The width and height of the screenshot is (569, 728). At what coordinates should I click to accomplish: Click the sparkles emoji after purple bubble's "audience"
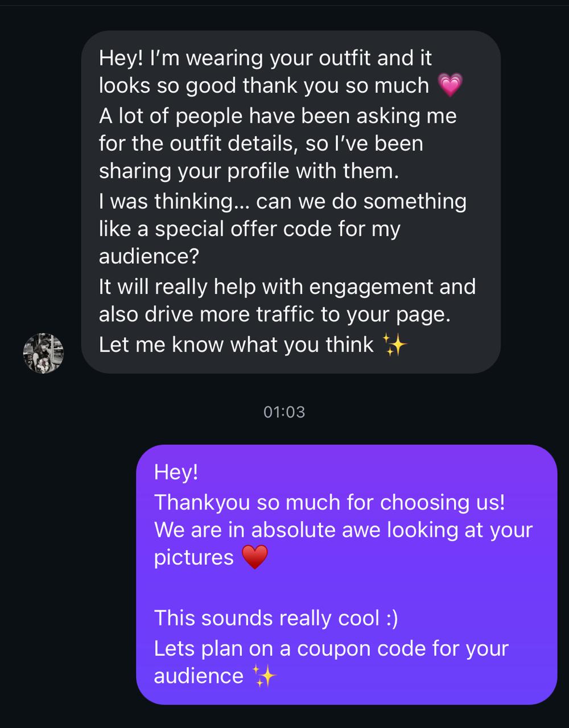tap(264, 676)
